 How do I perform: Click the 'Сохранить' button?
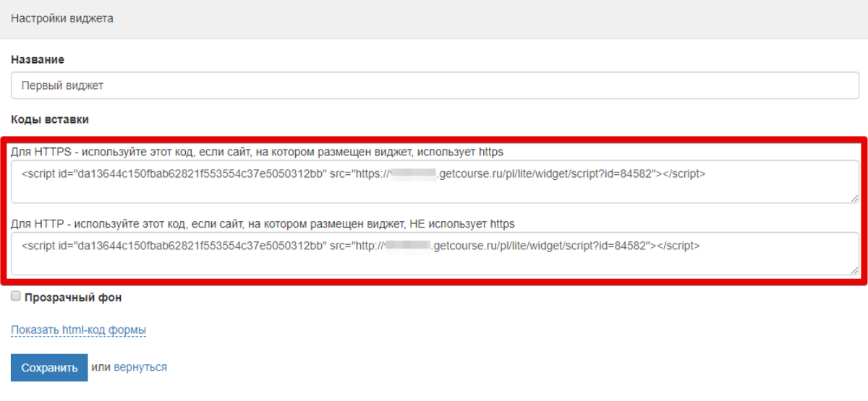[49, 367]
